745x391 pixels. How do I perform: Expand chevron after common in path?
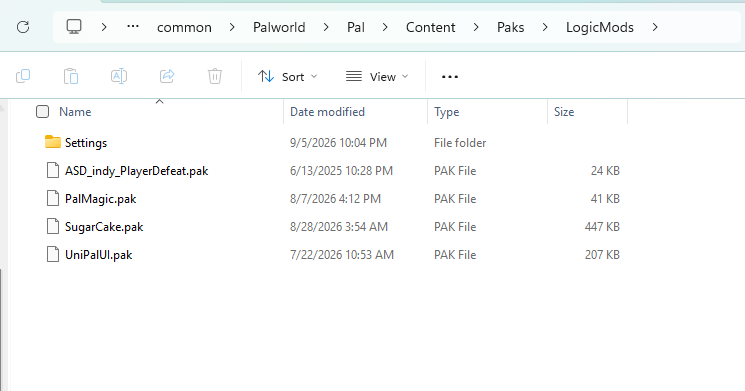232,27
